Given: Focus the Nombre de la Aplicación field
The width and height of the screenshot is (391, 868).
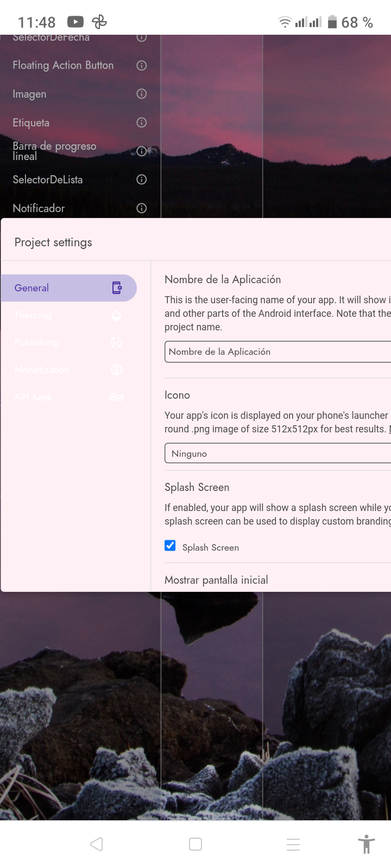Looking at the screenshot, I should coord(278,352).
